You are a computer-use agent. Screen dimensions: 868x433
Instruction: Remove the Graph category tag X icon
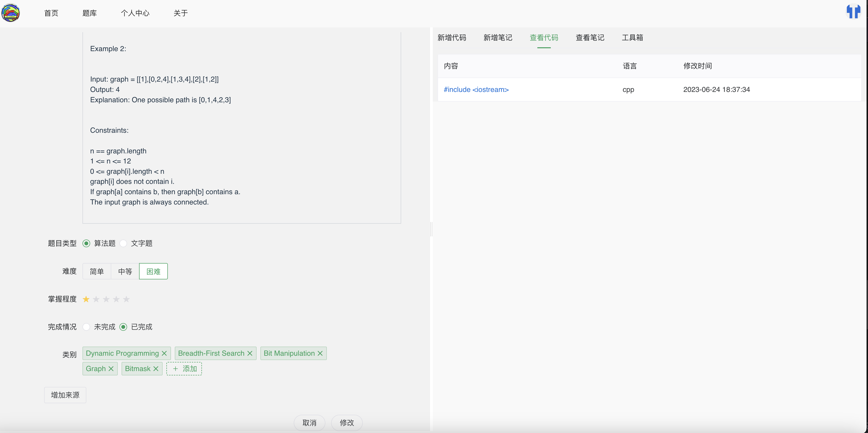[111, 369]
